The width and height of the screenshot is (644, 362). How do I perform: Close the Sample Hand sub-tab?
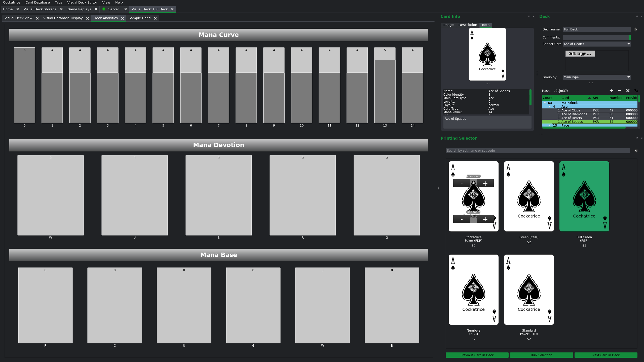[155, 18]
